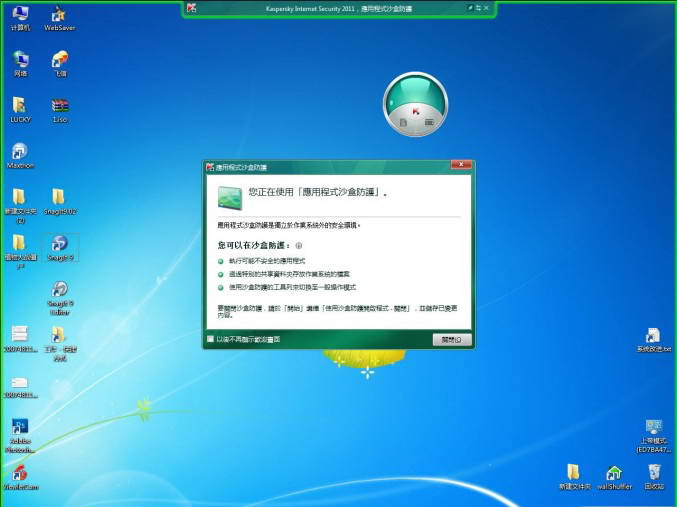Click the keyboard icon on Kaspersky gadget

coord(429,123)
